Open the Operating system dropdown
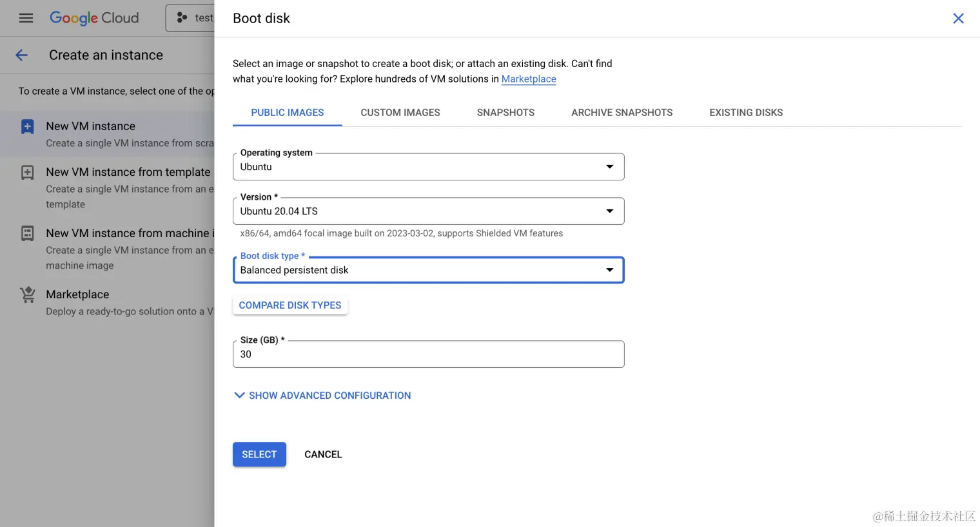The image size is (980, 527). coord(428,167)
